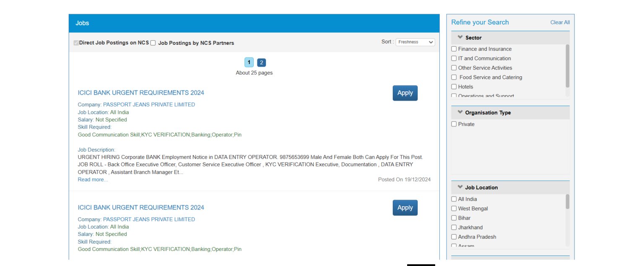Select results page 1
Viewport: 644px width, 266px height.
click(249, 62)
